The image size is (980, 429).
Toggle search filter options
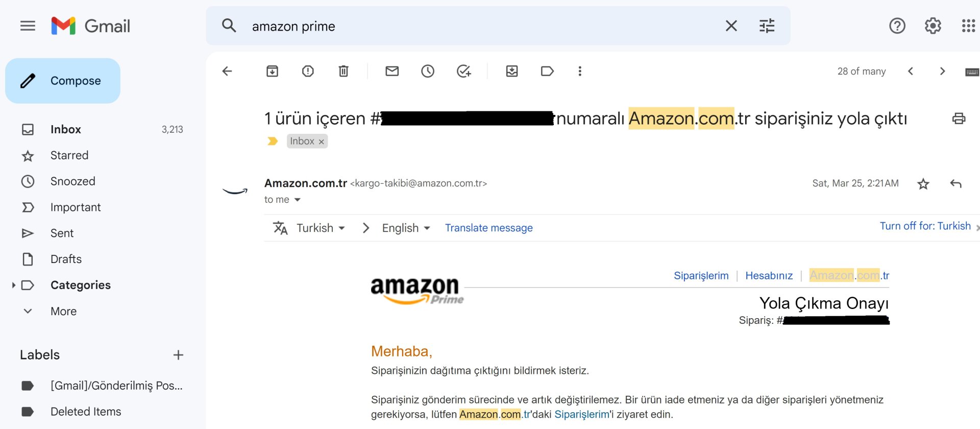pyautogui.click(x=766, y=26)
